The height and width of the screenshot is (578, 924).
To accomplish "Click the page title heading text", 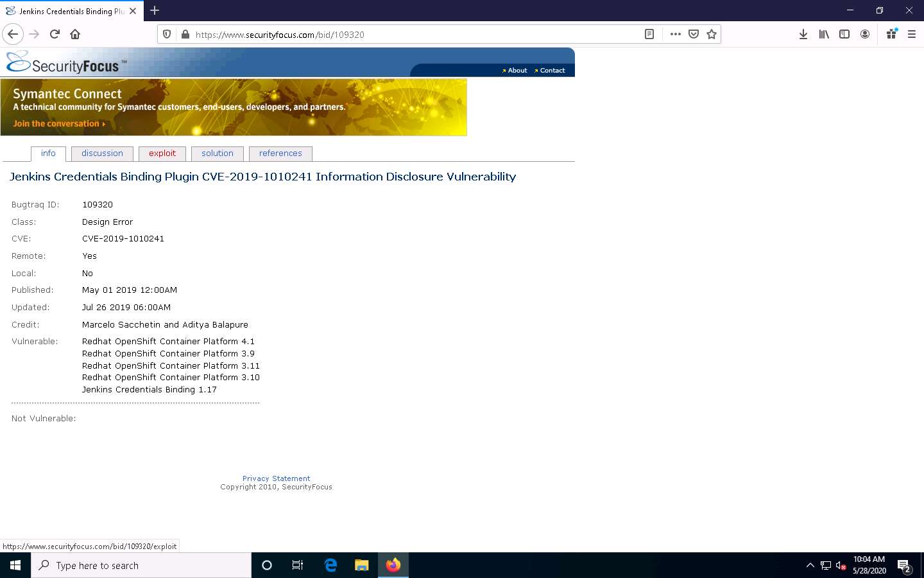I will click(x=262, y=177).
